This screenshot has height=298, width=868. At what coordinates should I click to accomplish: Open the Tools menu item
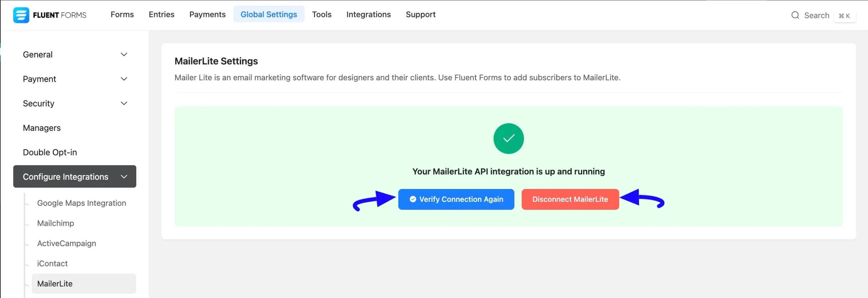coord(321,15)
